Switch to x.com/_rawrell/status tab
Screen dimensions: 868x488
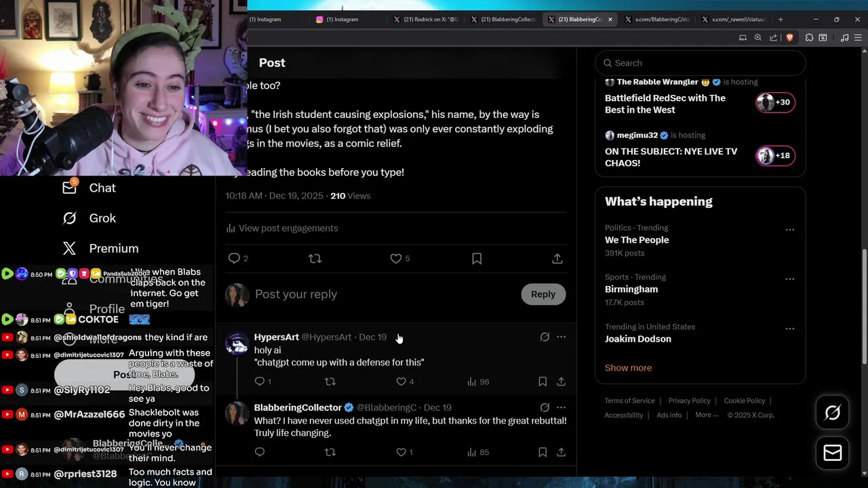734,20
